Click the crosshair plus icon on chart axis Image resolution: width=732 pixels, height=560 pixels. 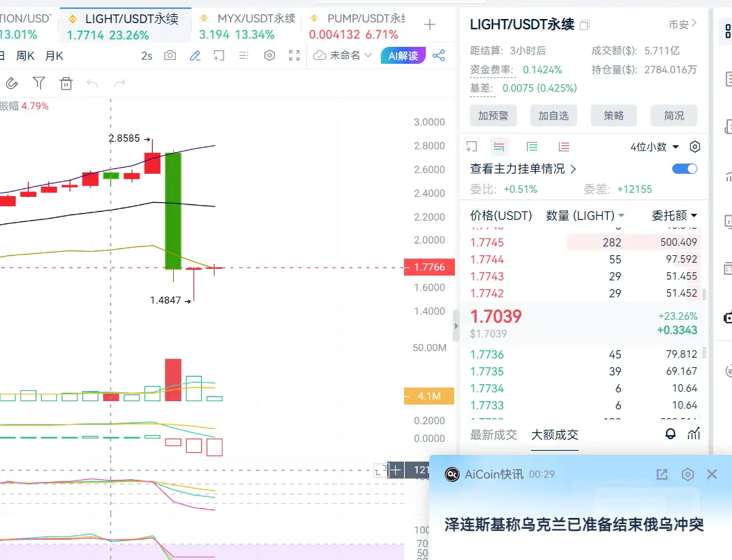point(396,470)
